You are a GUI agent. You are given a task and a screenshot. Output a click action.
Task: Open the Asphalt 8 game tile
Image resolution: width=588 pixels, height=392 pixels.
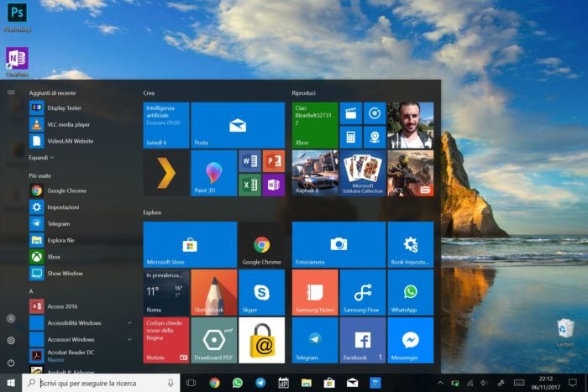click(315, 173)
